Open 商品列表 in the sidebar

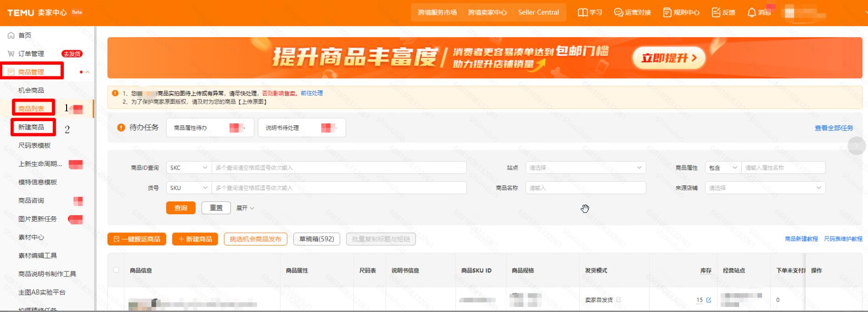[31, 109]
